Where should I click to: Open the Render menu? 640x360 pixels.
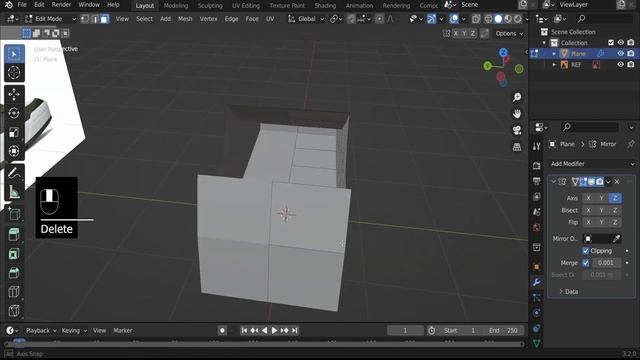(61, 5)
